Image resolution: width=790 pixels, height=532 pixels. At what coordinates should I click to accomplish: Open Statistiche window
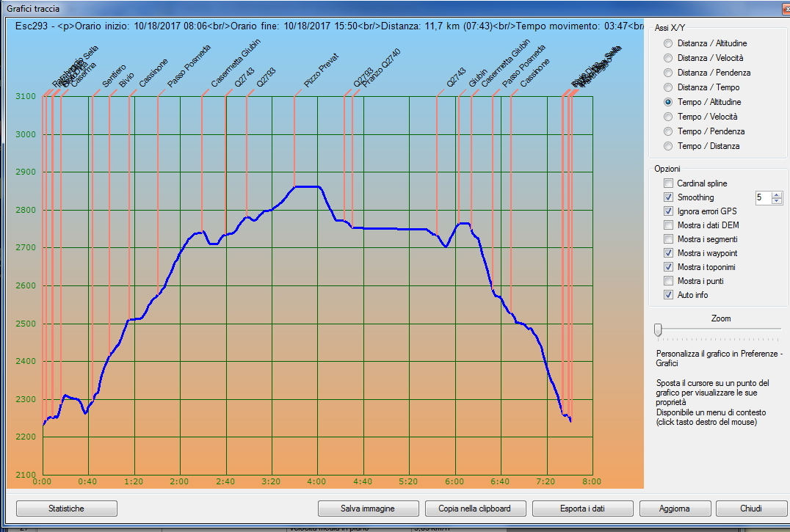pos(66,509)
